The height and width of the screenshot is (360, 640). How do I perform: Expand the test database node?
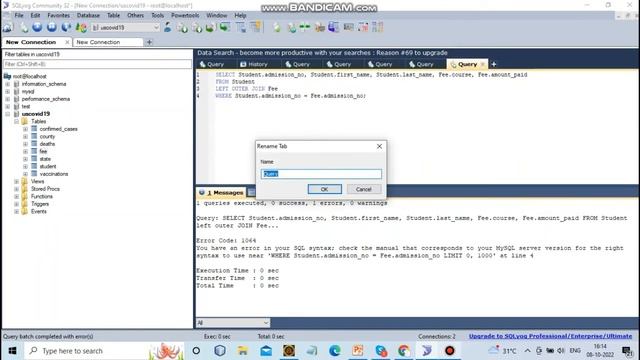[7, 107]
